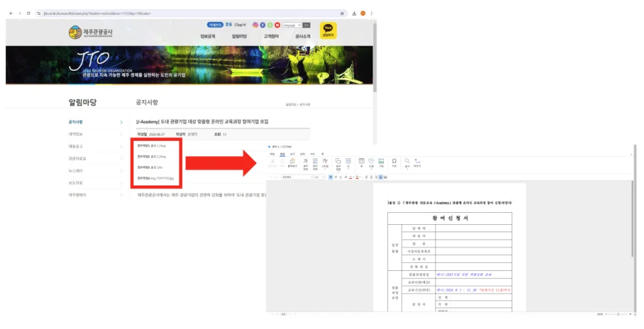Open character shape (글자 모양) tool
Screen dimensions: 644x329
coord(305,164)
